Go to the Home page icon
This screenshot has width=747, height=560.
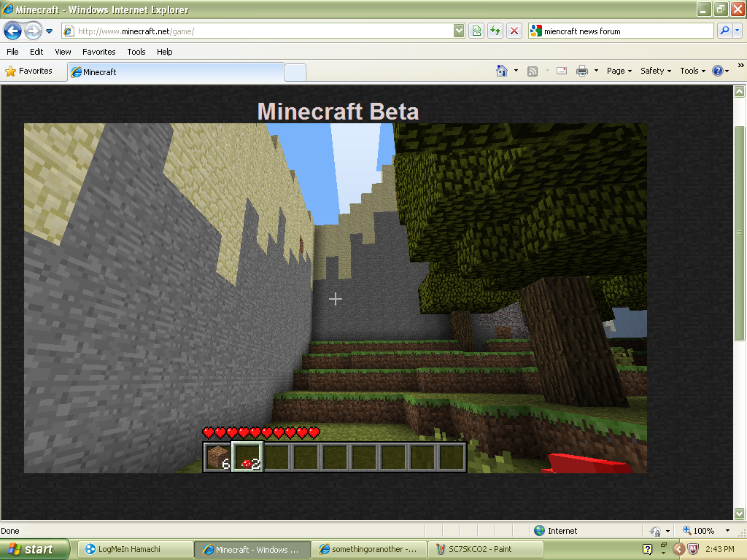click(x=502, y=71)
